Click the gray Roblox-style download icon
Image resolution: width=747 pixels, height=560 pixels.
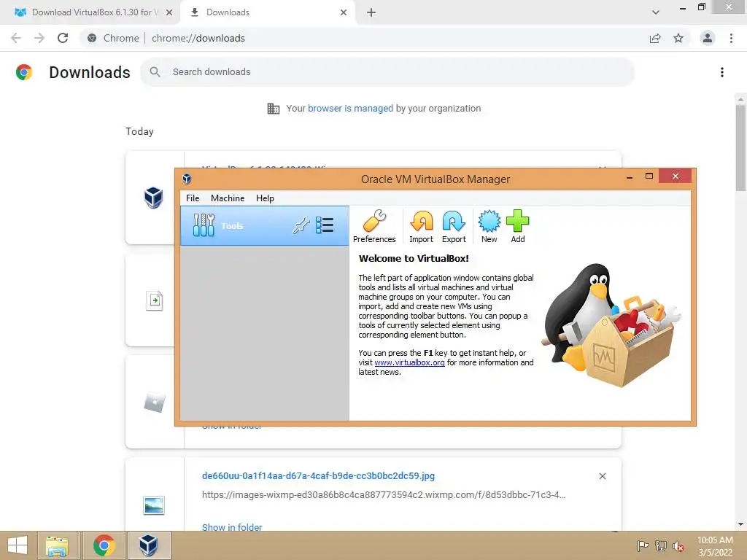pyautogui.click(x=155, y=402)
